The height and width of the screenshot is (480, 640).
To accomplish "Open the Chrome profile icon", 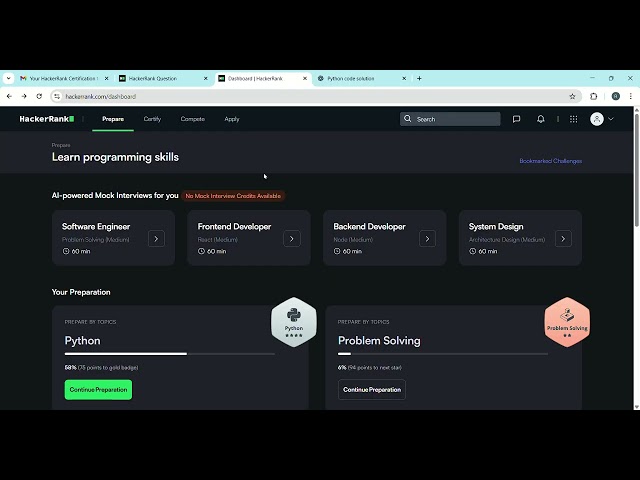I will 616,96.
